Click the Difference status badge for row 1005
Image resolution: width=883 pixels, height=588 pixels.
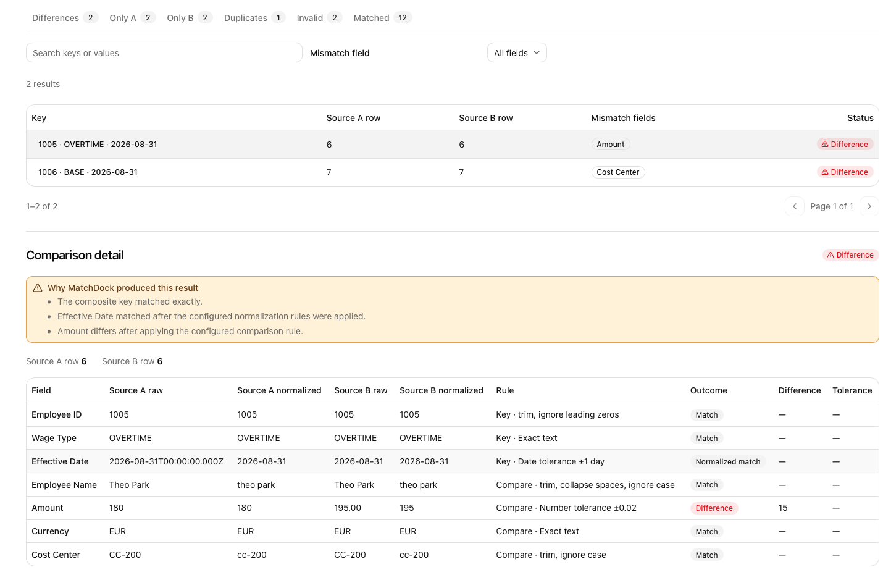(845, 145)
